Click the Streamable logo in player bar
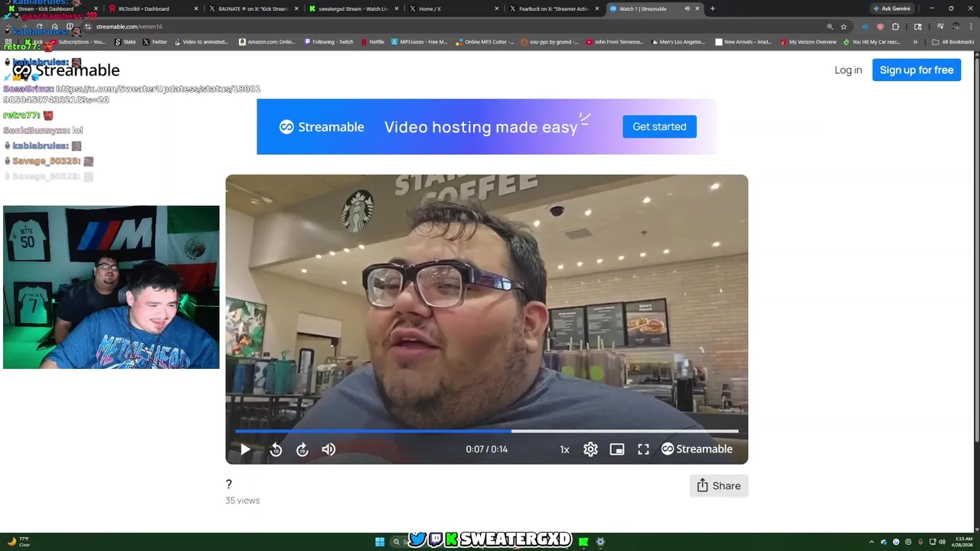Screen dimensions: 980x551 pos(697,449)
